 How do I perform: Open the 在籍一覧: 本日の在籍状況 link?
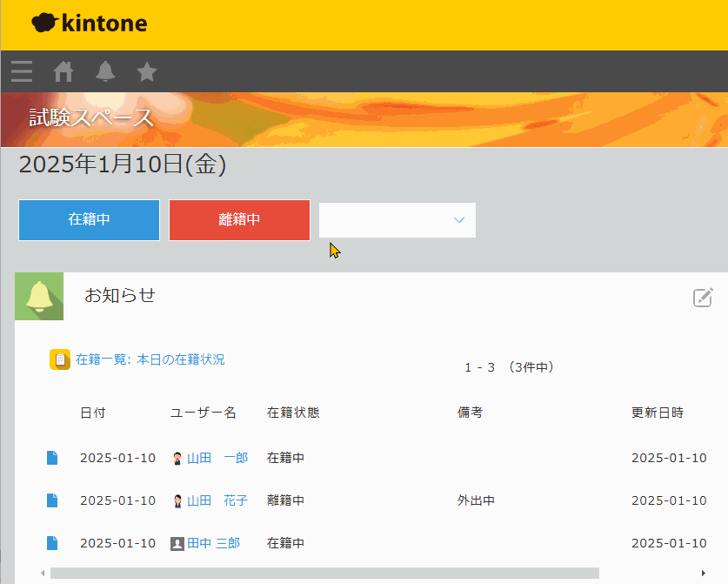[x=150, y=359]
